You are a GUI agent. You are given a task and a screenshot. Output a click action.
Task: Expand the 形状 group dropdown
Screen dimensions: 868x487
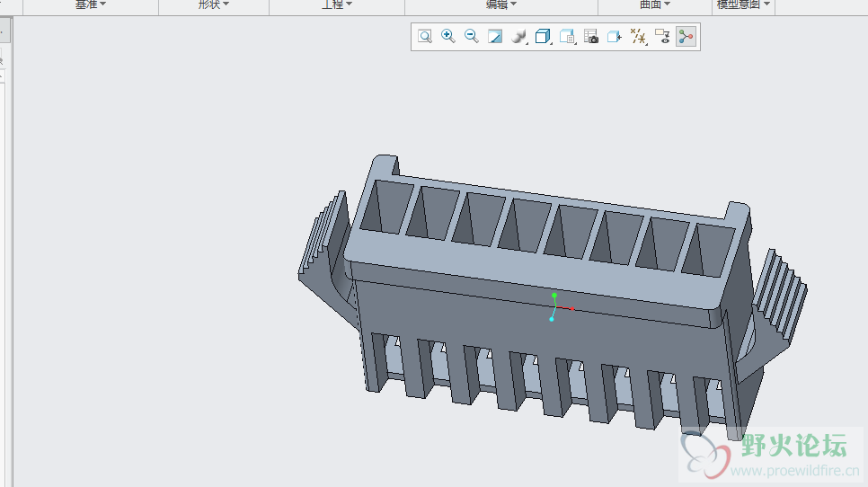(x=214, y=5)
